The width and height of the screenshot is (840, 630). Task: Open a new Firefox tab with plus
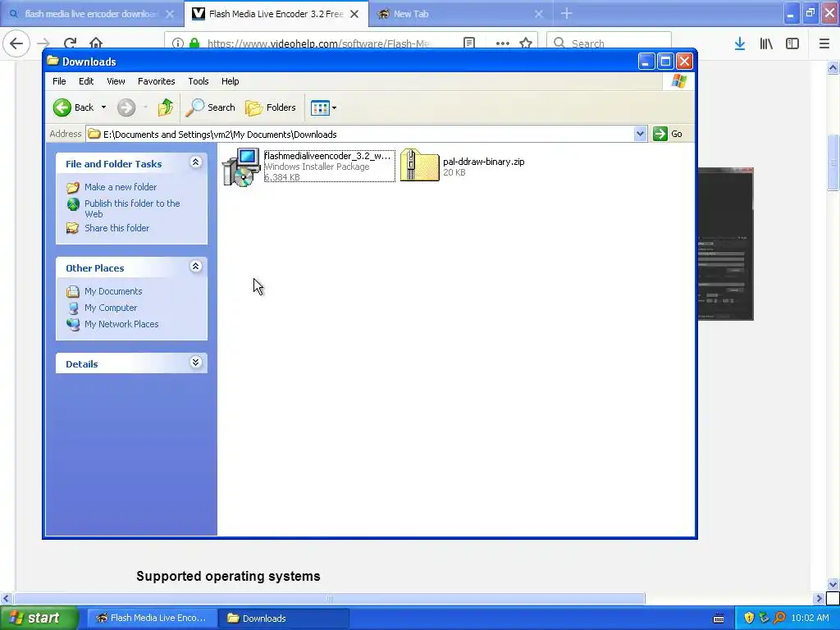(567, 14)
